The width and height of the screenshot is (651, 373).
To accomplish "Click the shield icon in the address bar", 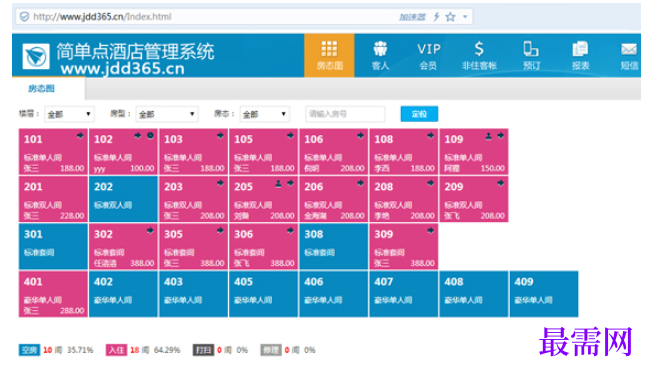I will pos(24,17).
